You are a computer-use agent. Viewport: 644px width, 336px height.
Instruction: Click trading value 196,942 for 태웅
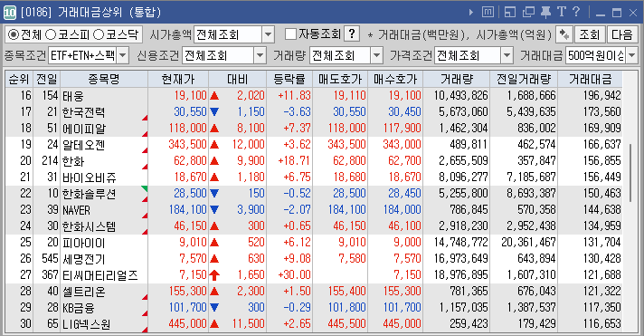tap(601, 95)
